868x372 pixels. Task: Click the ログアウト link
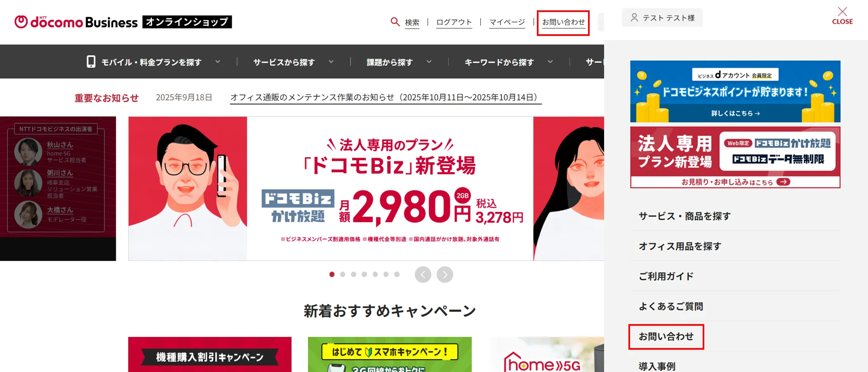click(454, 22)
